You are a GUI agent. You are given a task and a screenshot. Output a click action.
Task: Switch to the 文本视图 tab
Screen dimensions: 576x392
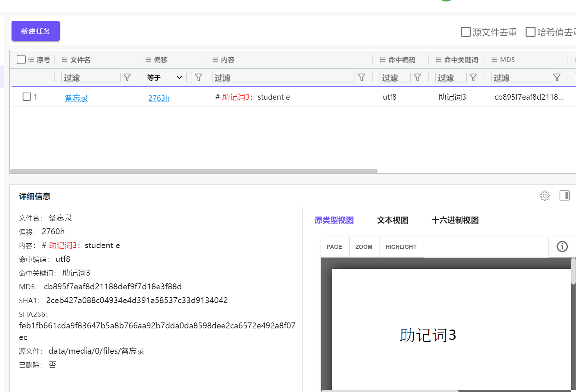[x=393, y=220]
